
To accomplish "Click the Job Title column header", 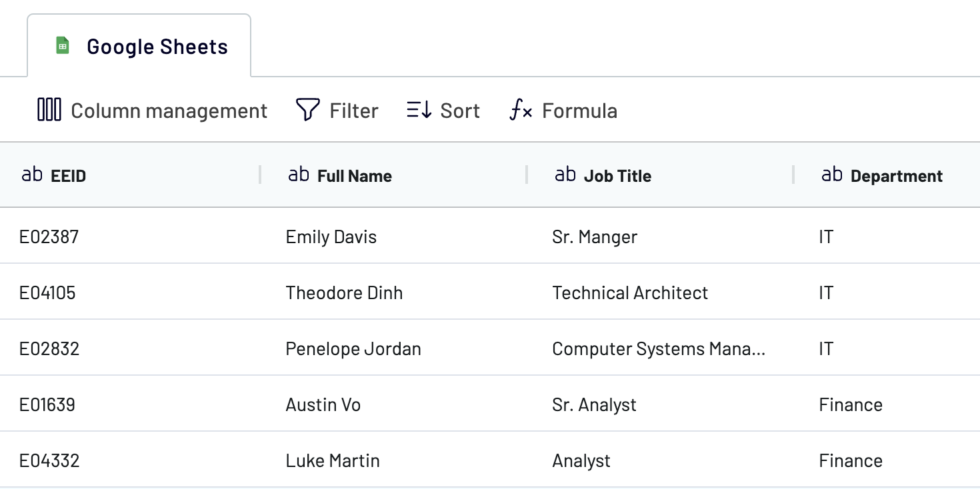I will pyautogui.click(x=617, y=175).
